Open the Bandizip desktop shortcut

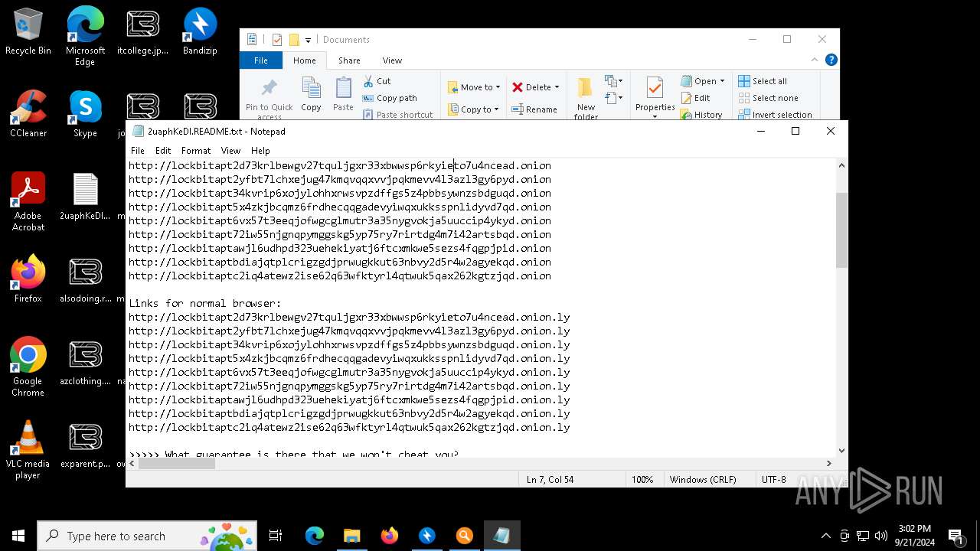(200, 31)
